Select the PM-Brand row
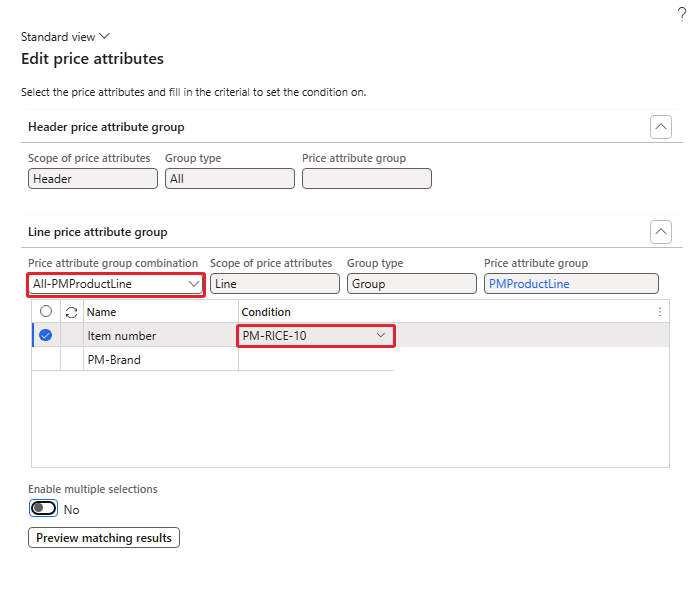 [212, 359]
